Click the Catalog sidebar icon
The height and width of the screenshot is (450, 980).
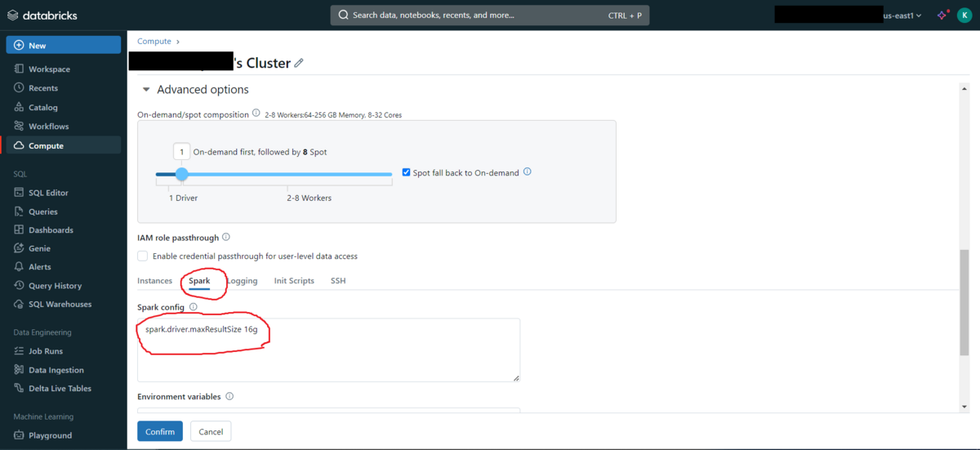click(19, 107)
